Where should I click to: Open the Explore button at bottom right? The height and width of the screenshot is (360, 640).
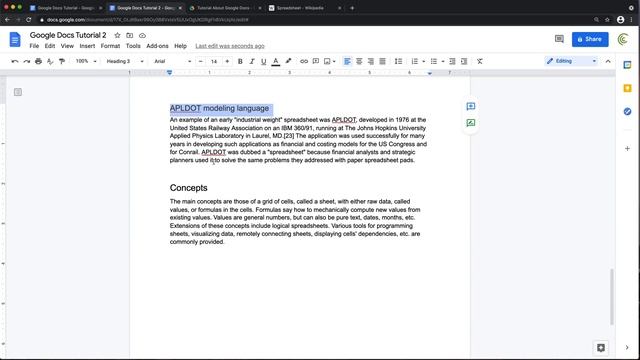(601, 348)
